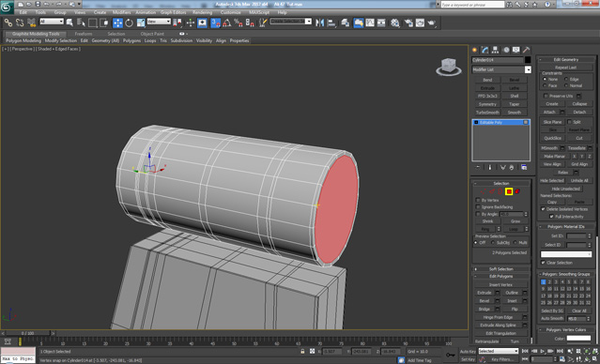
Task: Collapse the Selection rollout
Action: [x=501, y=184]
